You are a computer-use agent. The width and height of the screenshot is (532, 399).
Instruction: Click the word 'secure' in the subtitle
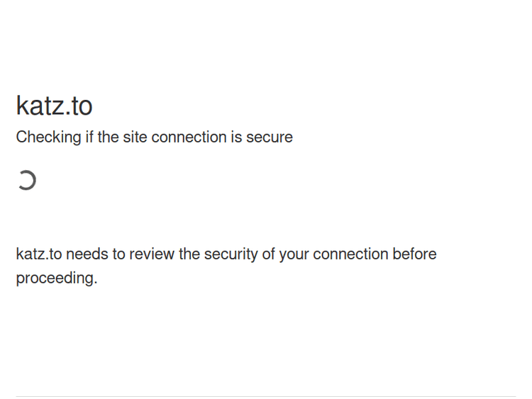point(270,137)
